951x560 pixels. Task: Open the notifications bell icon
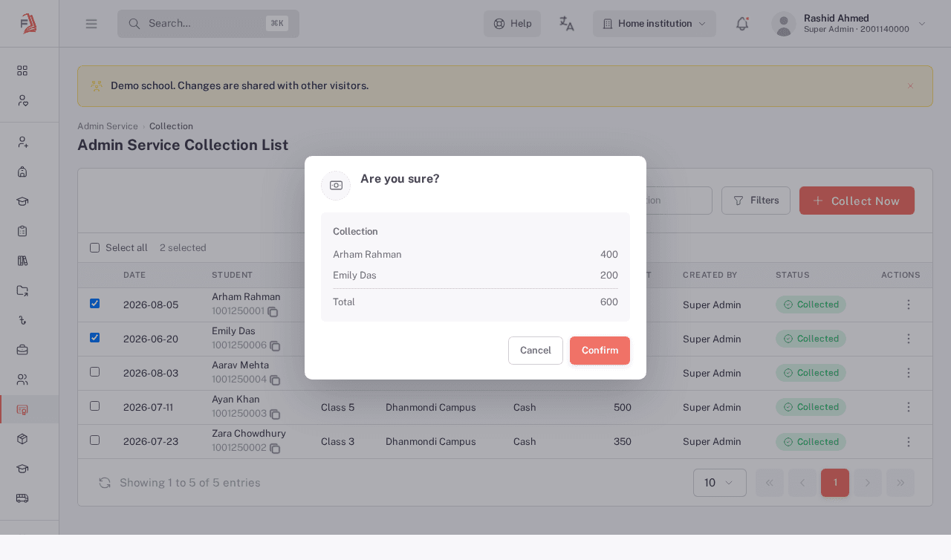(x=742, y=24)
